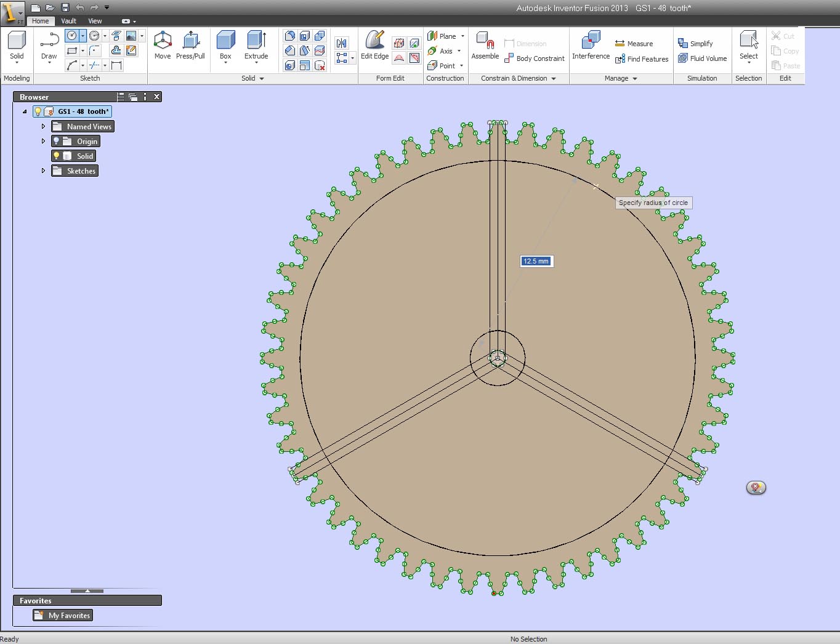The image size is (840, 644).
Task: Click the Simplify simulation tool
Action: (x=695, y=44)
